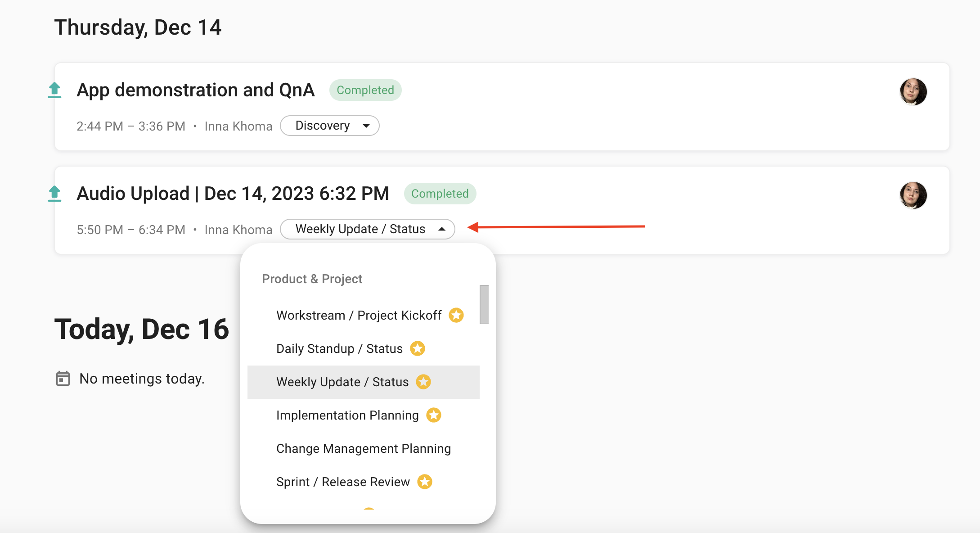The width and height of the screenshot is (980, 533).
Task: Click the calendar icon beside No meetings today
Action: coord(62,378)
